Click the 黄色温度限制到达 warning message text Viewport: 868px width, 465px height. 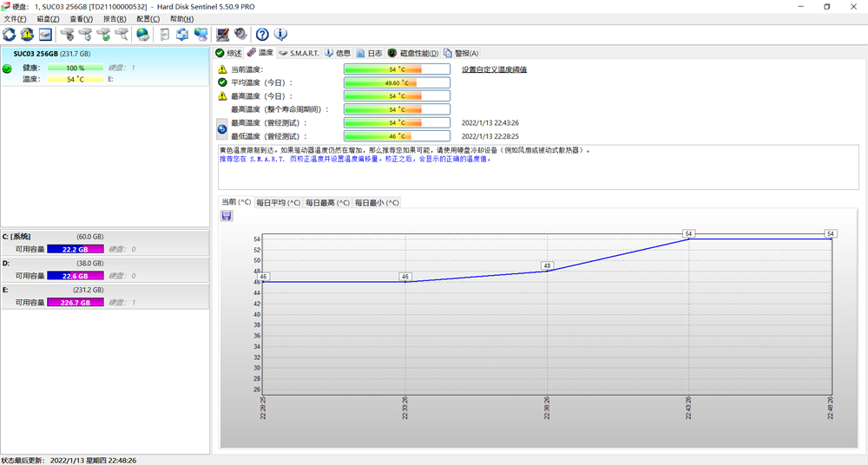point(404,150)
